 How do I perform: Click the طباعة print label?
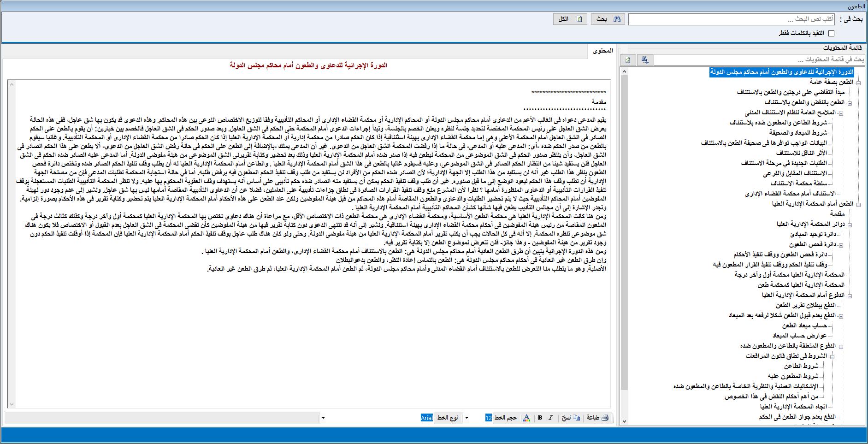593,418
